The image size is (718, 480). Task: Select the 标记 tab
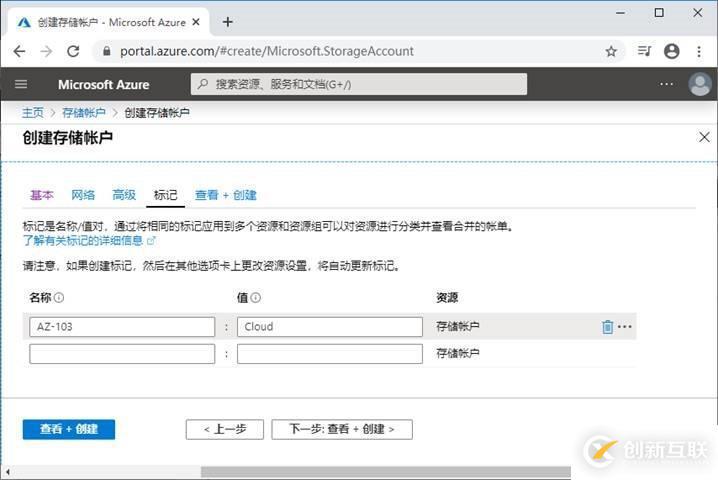coord(165,195)
